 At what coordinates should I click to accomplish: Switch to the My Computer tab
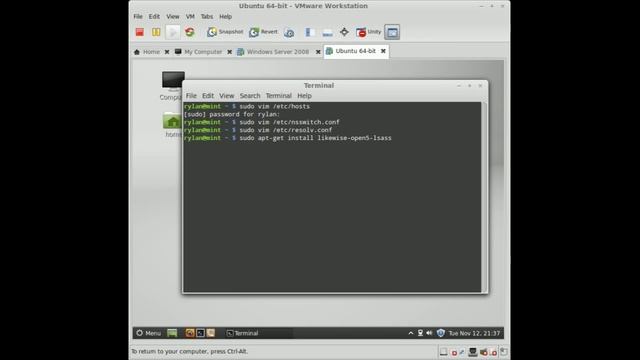point(198,52)
